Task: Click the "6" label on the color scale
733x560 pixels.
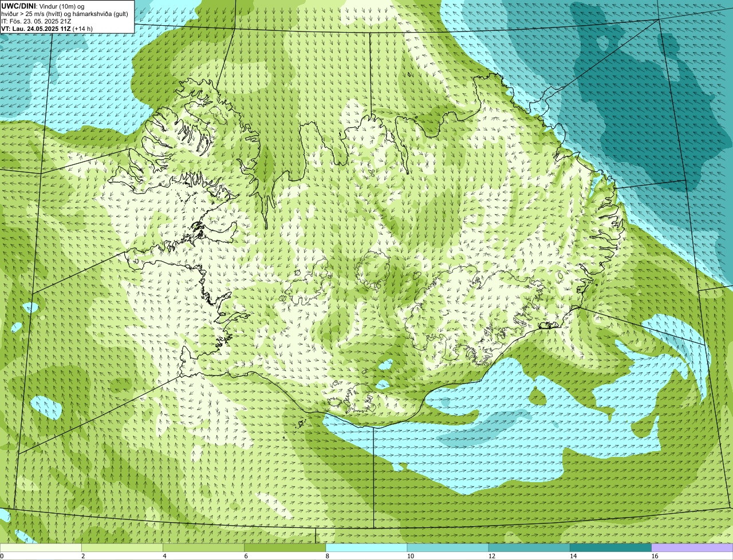Action: [x=246, y=556]
